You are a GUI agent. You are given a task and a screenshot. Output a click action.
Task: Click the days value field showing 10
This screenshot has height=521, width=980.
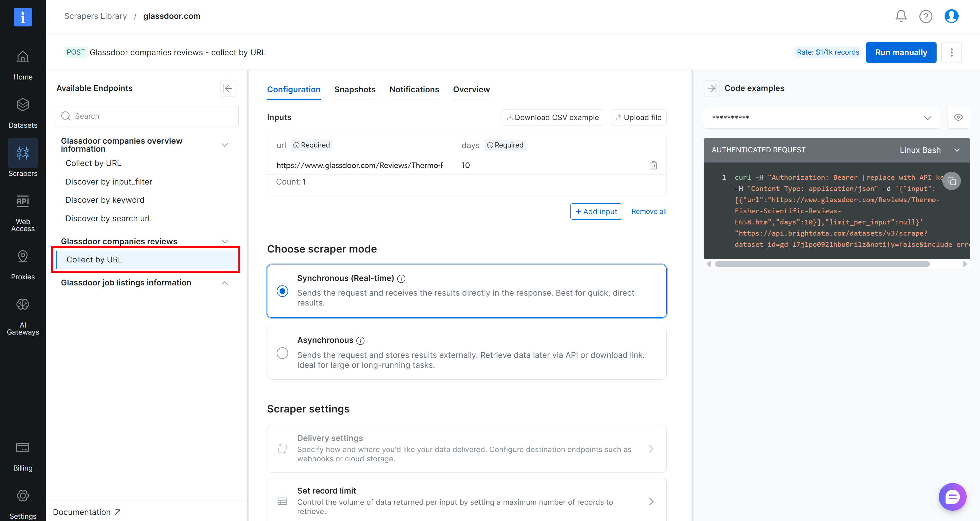coord(466,165)
